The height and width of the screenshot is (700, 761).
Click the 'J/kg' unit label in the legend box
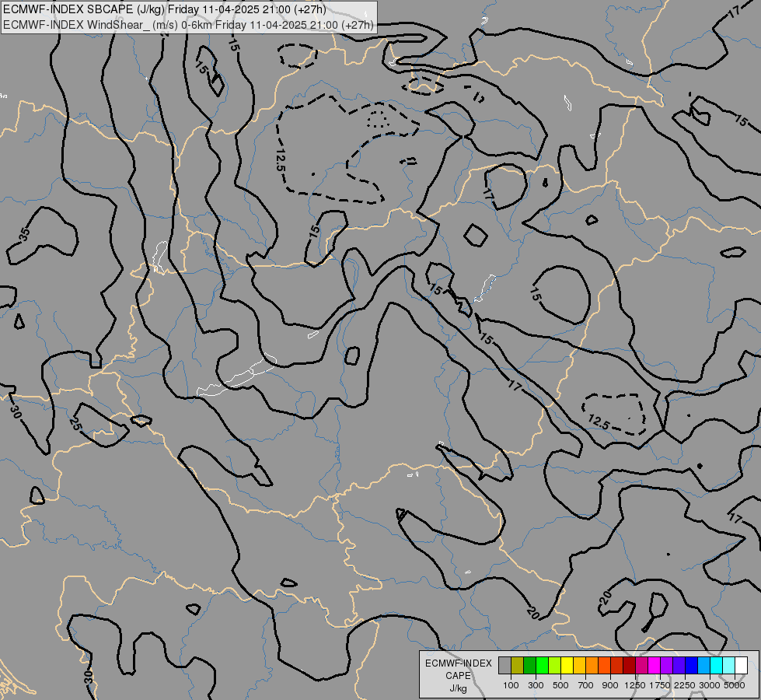pyautogui.click(x=458, y=688)
